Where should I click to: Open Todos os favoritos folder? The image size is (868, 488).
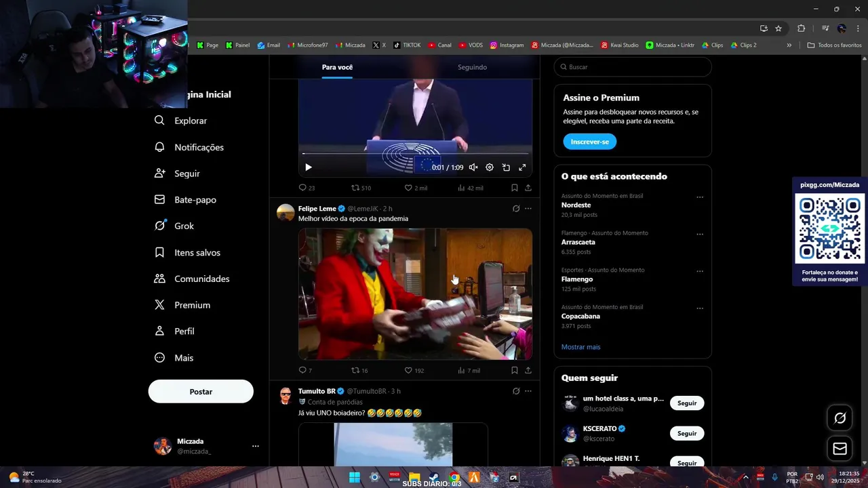click(834, 45)
